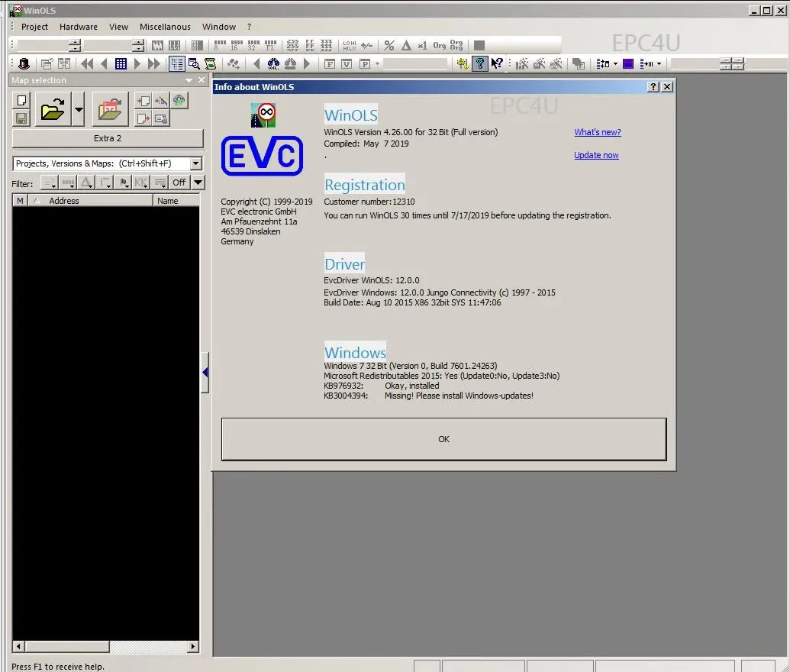Click the dialog help question mark button

point(653,87)
